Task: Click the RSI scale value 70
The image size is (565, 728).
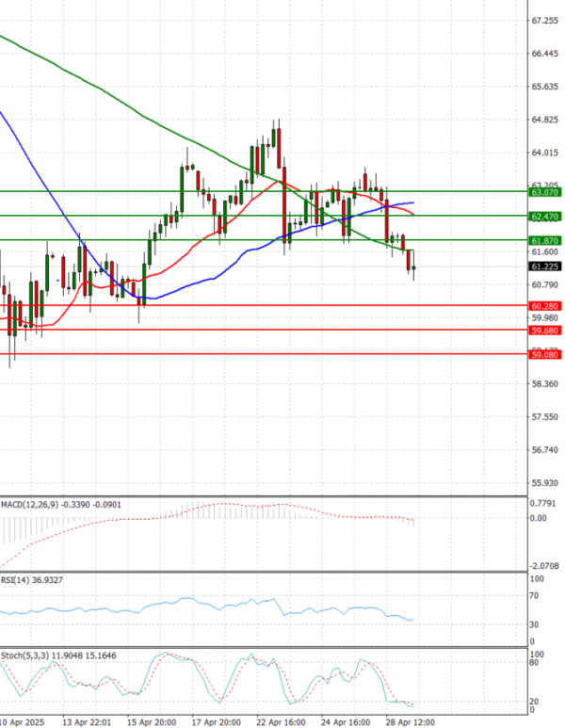Action: click(x=534, y=597)
